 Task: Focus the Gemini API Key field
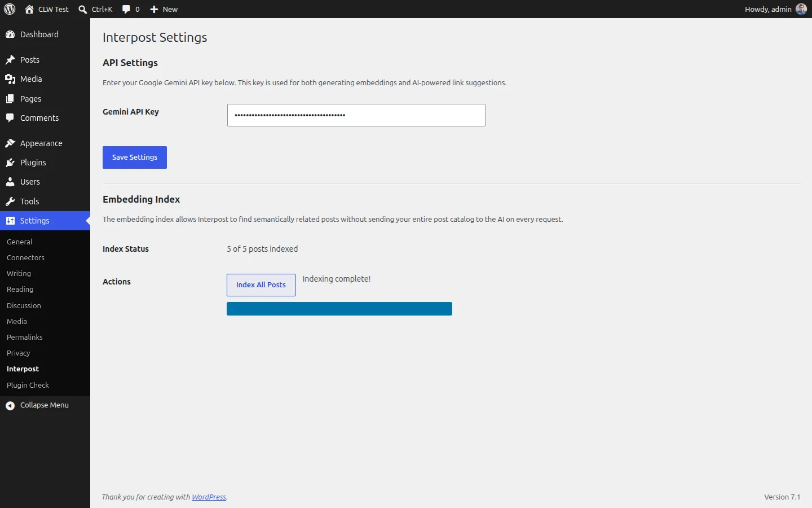coord(356,115)
